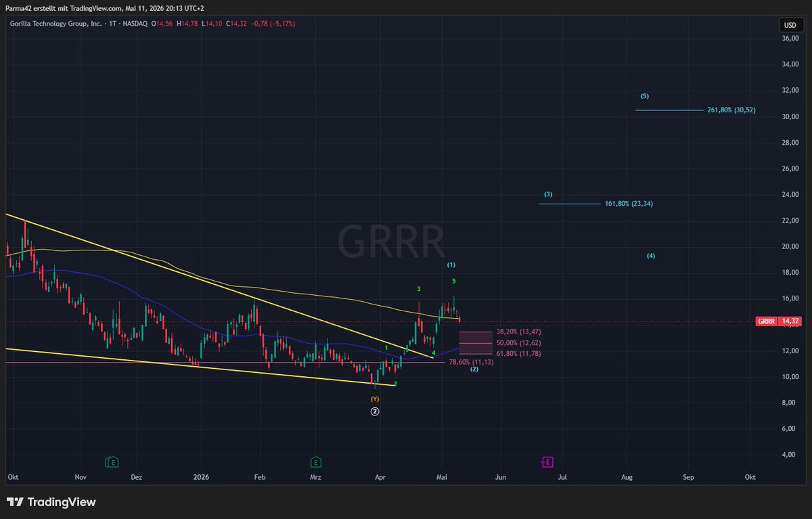
Task: Open the green earnings marker near Mrz
Action: (x=315, y=462)
